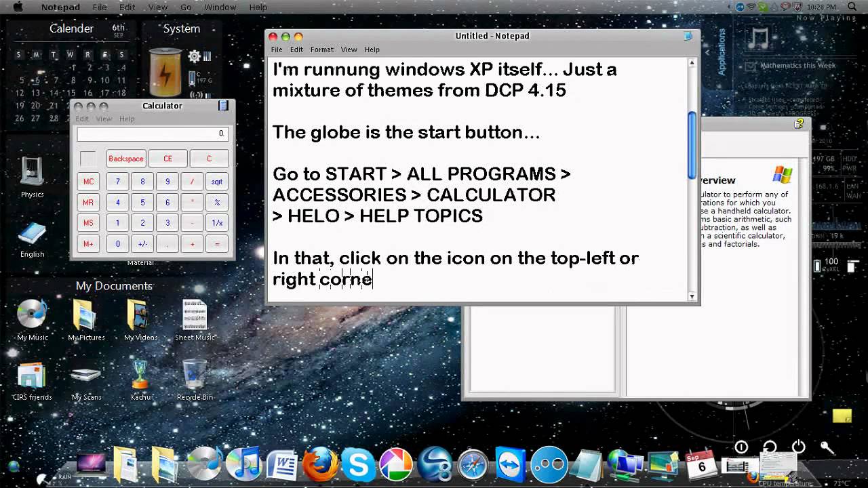Toggle the Mathematics this Week checkbox

pyautogui.click(x=751, y=66)
